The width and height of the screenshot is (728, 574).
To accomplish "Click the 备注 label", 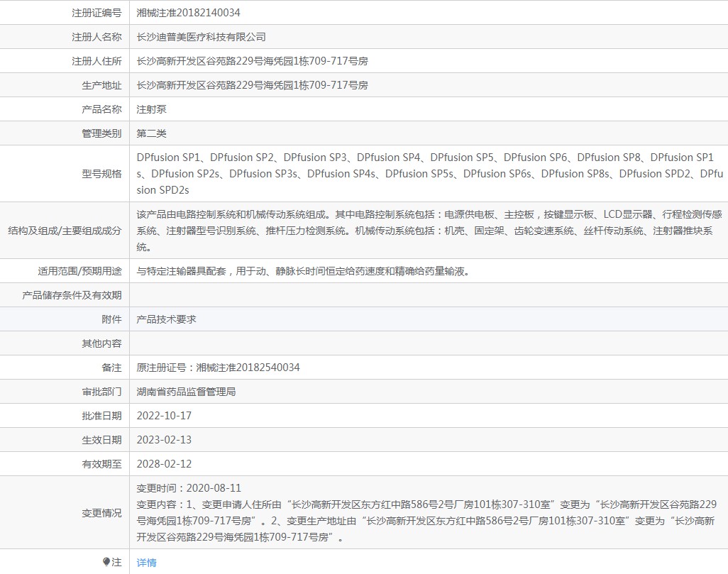I will [x=111, y=368].
